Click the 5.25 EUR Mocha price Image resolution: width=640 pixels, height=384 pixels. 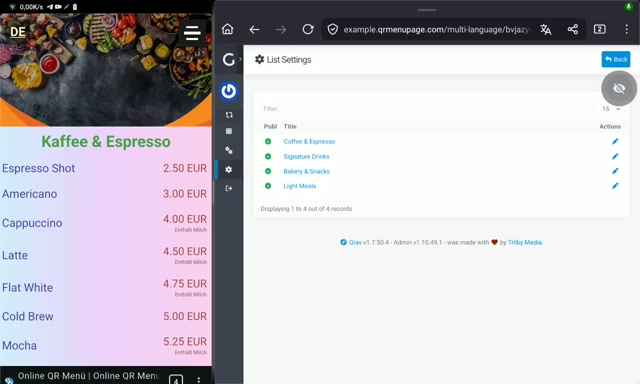pyautogui.click(x=185, y=342)
